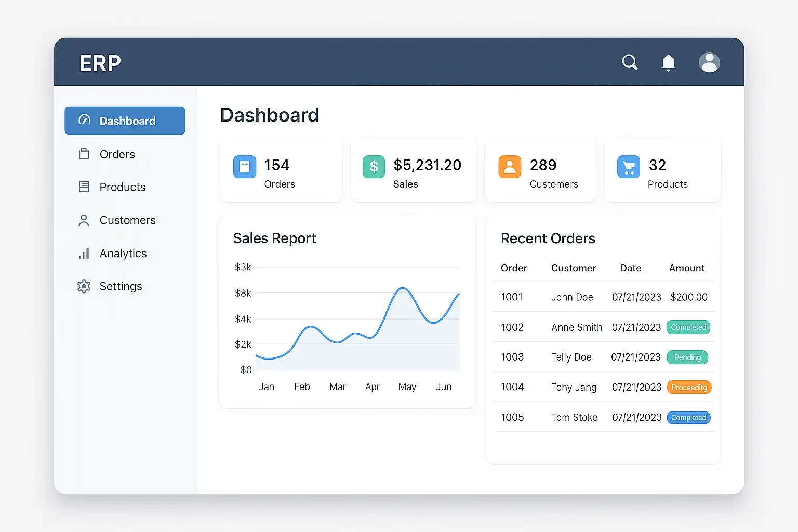
Task: Click the orange Customers card icon
Action: point(510,167)
